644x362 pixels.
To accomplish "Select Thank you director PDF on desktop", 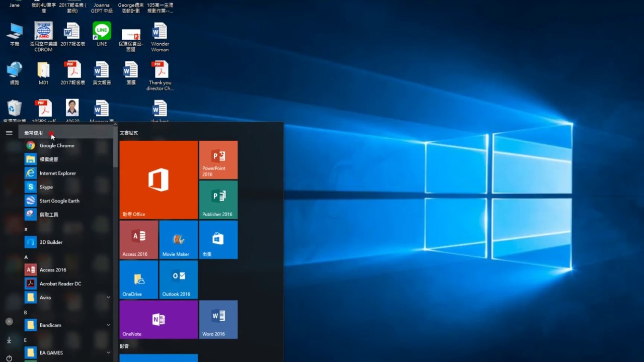I will point(160,75).
